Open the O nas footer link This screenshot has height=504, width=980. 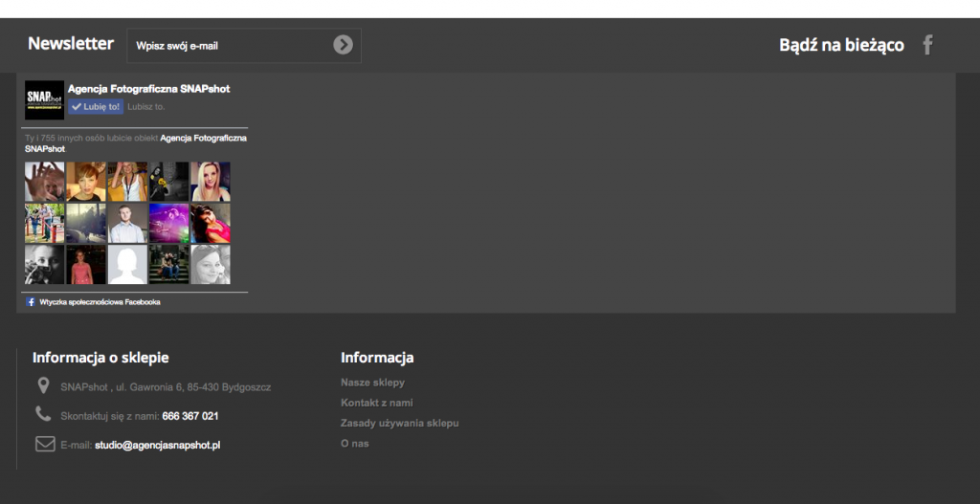point(354,443)
